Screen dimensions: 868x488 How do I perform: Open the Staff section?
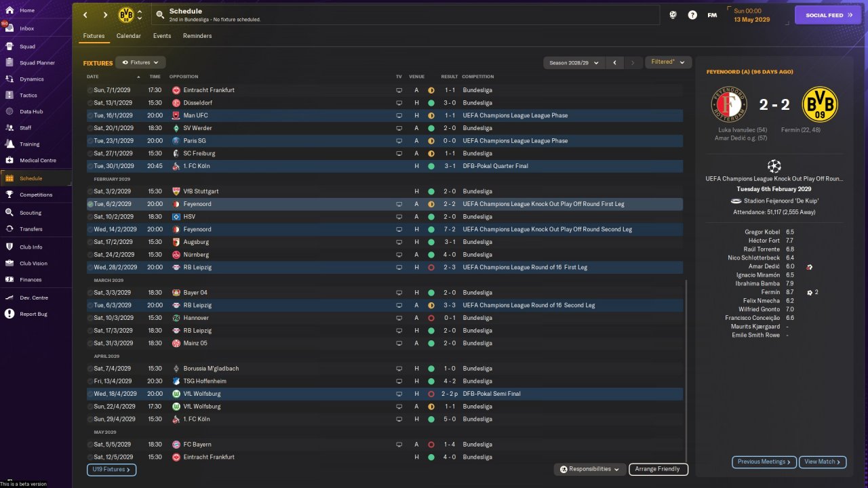coord(36,128)
